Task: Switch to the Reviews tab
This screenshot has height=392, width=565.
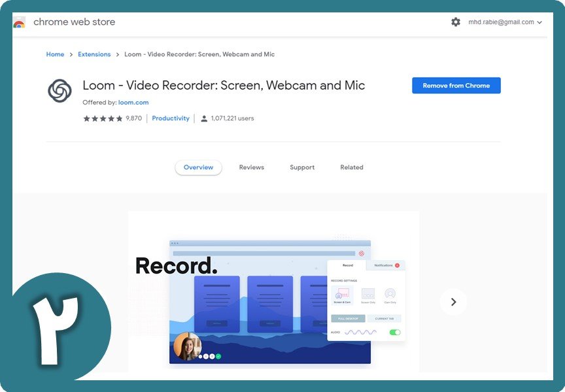Action: pos(252,167)
